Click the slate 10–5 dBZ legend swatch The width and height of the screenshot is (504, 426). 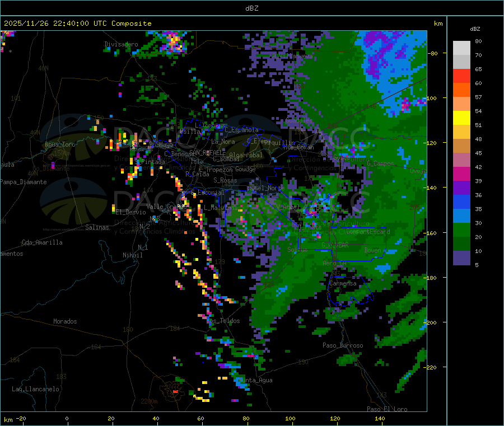(x=461, y=258)
